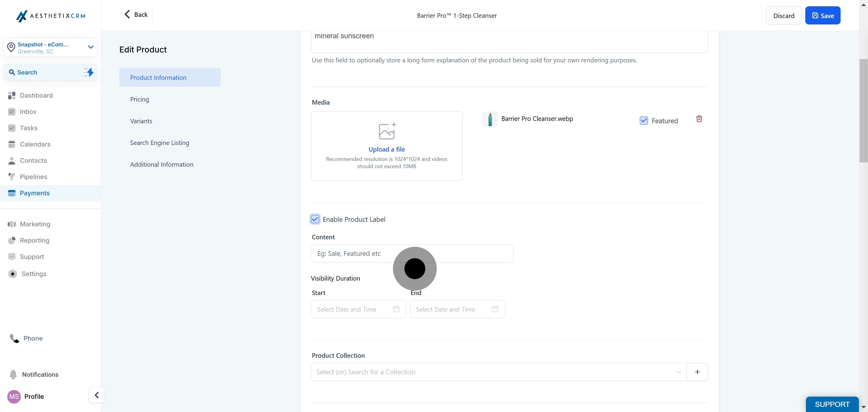Click the Reporting pie chart icon
Screen dimensions: 868x412
(12, 240)
